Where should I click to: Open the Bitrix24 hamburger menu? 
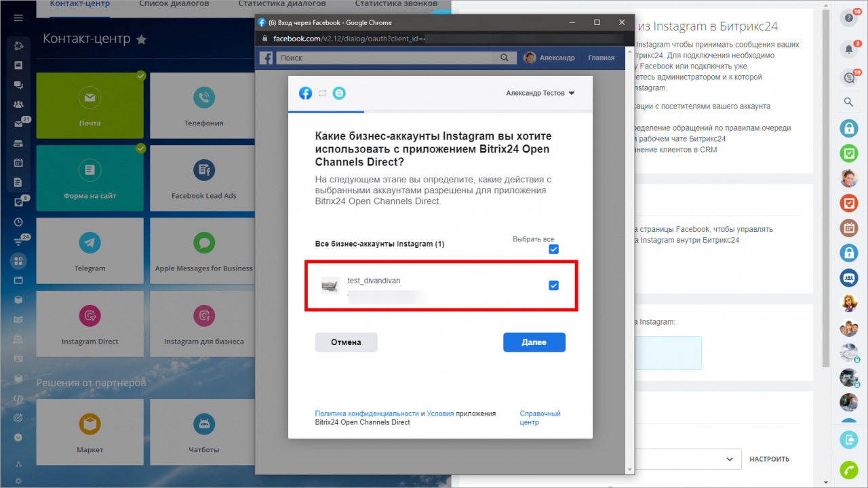coord(18,17)
